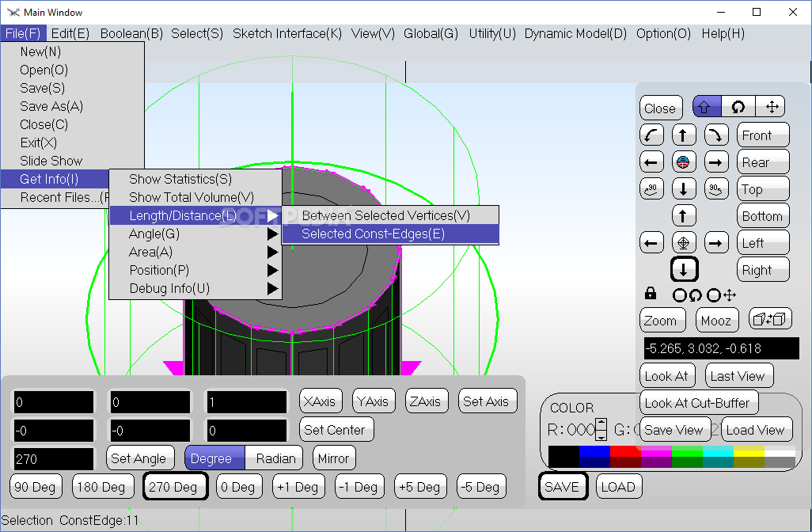
Task: Click the left arrow beside the crosshair icon
Action: [x=651, y=242]
